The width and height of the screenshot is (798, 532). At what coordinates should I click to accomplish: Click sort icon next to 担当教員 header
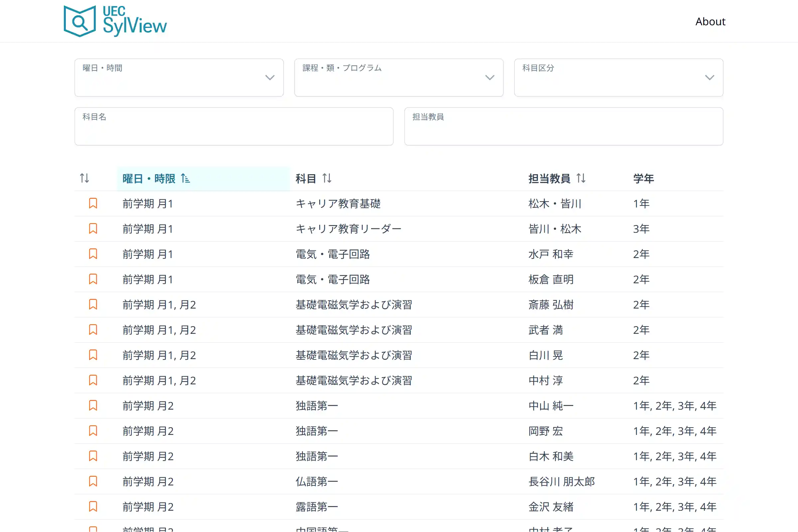[581, 178]
